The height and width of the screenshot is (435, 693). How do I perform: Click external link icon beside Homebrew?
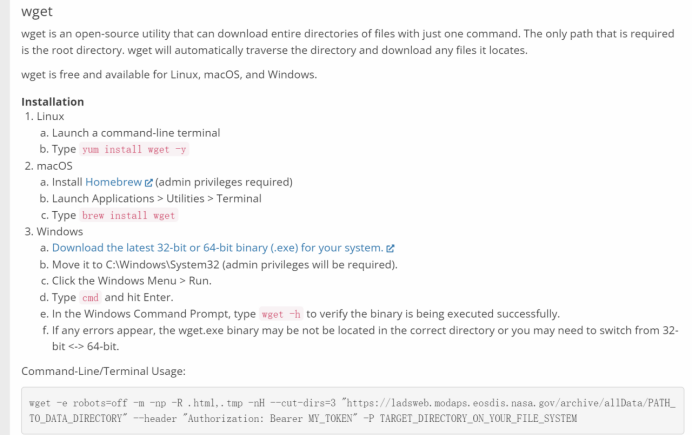coord(149,183)
